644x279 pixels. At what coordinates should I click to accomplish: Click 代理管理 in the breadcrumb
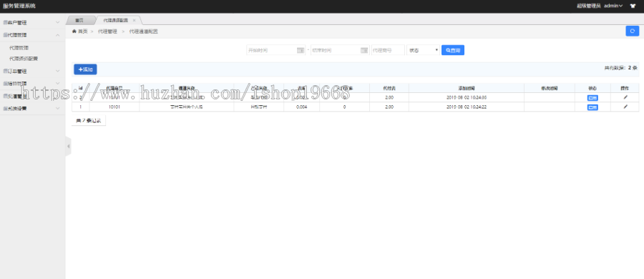pos(107,31)
